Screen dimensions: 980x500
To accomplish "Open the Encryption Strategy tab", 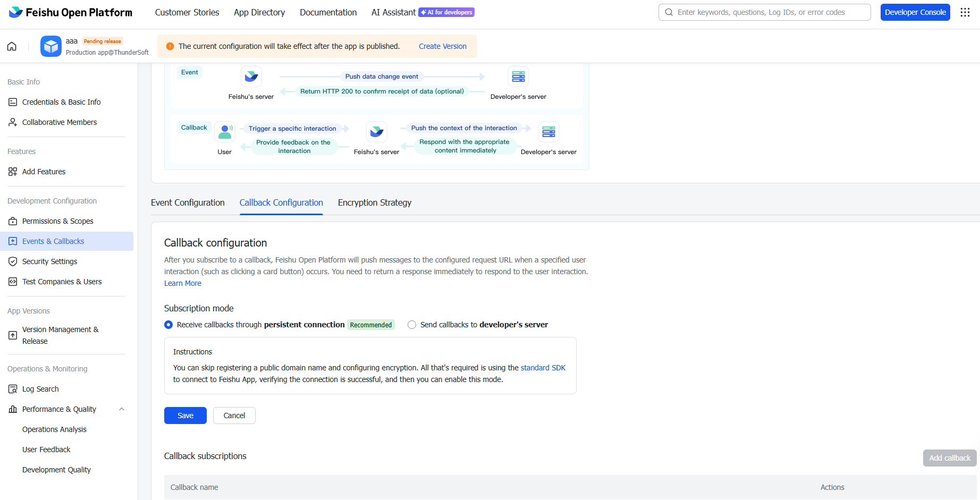I will pos(374,202).
